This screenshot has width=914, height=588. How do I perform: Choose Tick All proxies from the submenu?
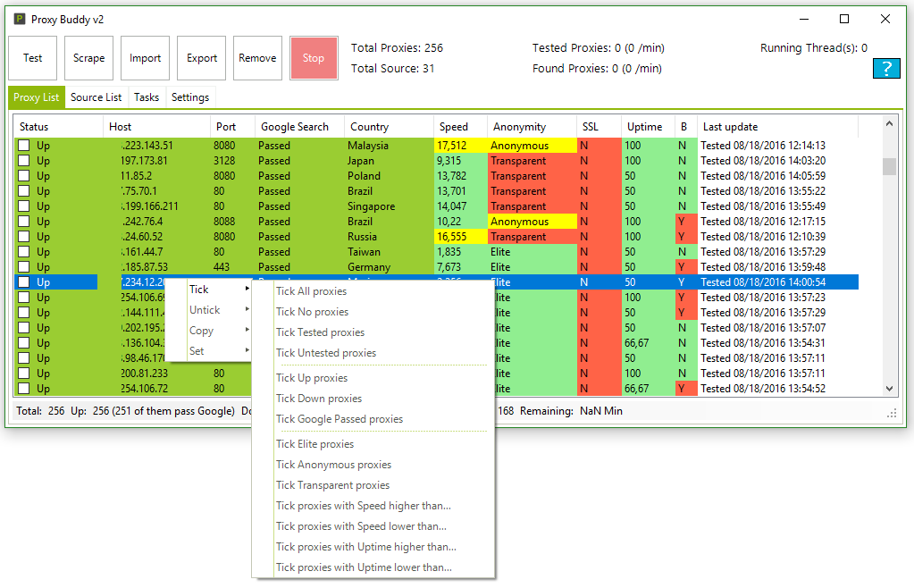point(311,291)
